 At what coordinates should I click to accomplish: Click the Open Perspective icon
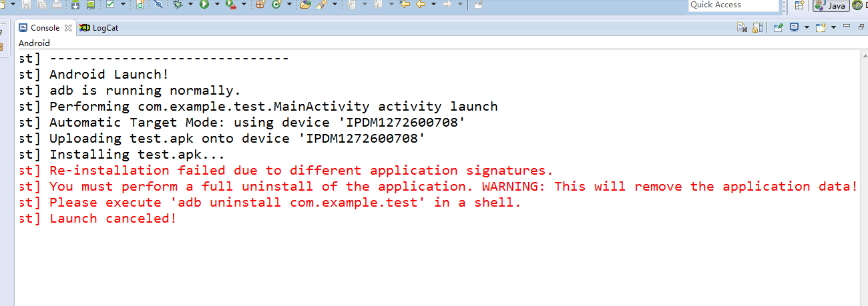coord(799,5)
